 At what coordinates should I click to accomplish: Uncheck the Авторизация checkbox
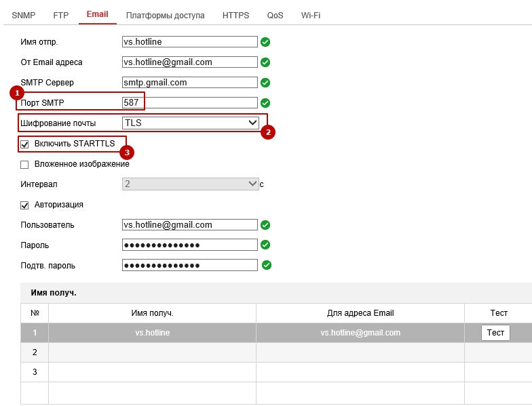point(25,205)
